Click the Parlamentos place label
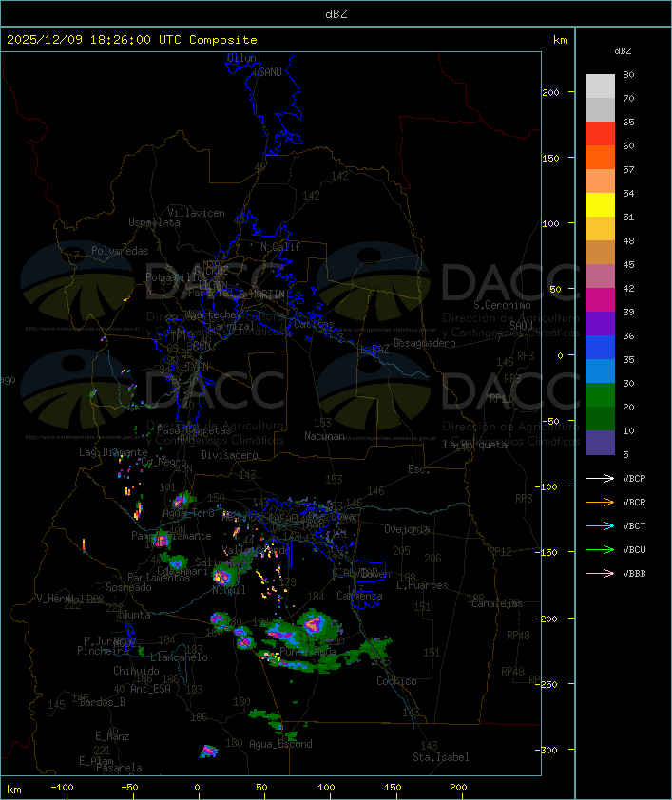The width and height of the screenshot is (672, 800). [x=159, y=578]
